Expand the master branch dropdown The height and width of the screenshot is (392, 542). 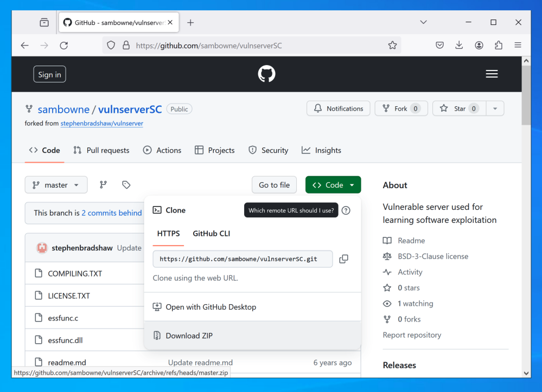tap(56, 185)
